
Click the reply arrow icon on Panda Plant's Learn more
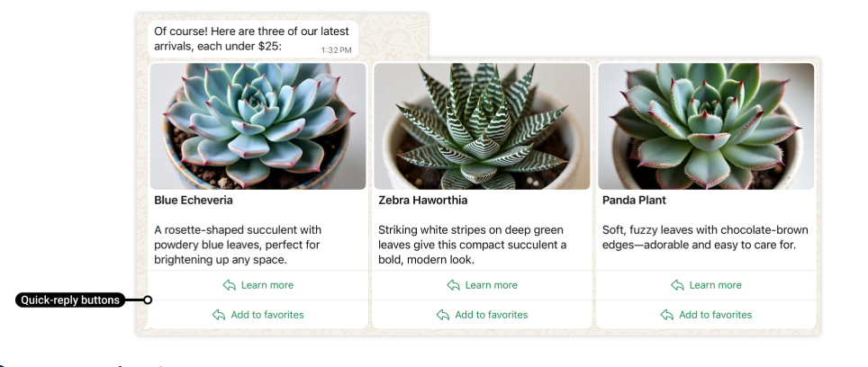coord(677,285)
